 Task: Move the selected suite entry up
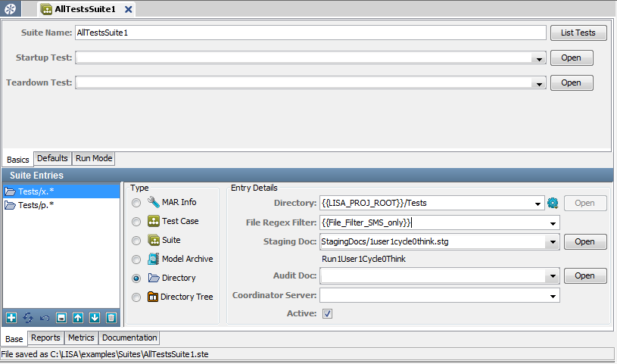click(78, 318)
